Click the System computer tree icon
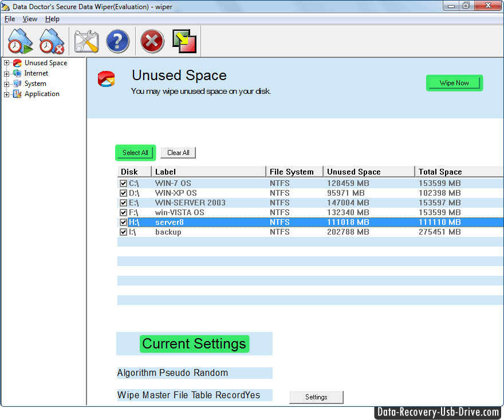The image size is (504, 420). point(17,84)
